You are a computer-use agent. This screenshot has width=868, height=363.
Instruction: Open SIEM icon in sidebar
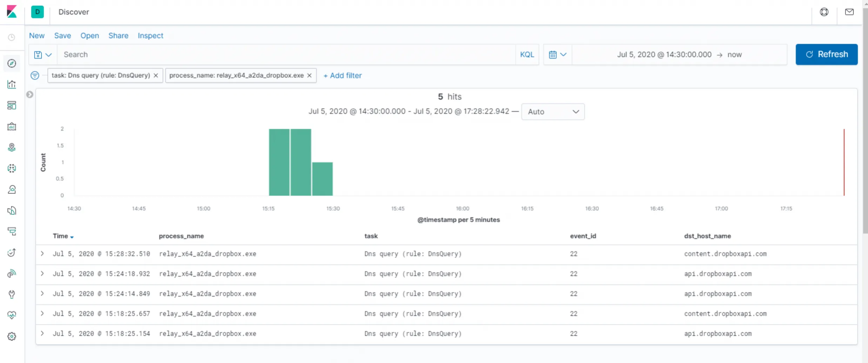pyautogui.click(x=12, y=274)
